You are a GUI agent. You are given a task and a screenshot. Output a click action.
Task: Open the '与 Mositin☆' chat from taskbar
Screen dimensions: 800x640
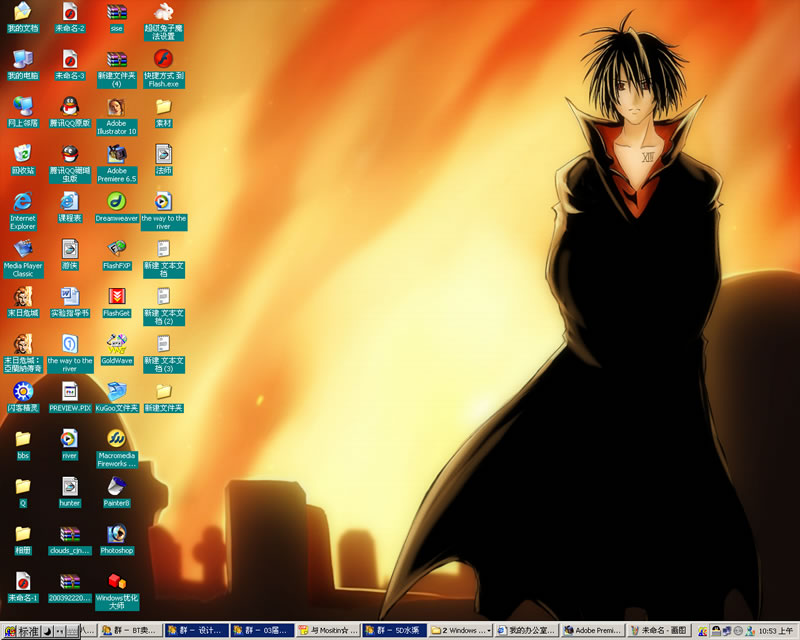[x=328, y=631]
